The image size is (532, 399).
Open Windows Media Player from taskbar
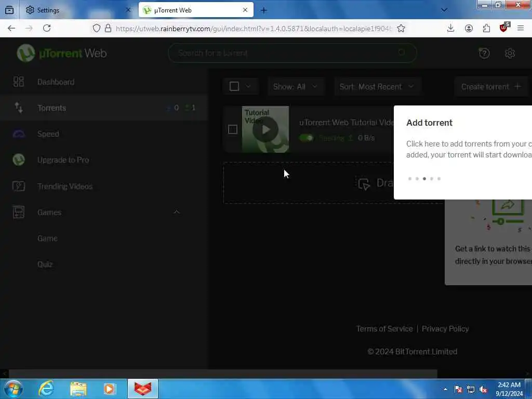pyautogui.click(x=110, y=389)
